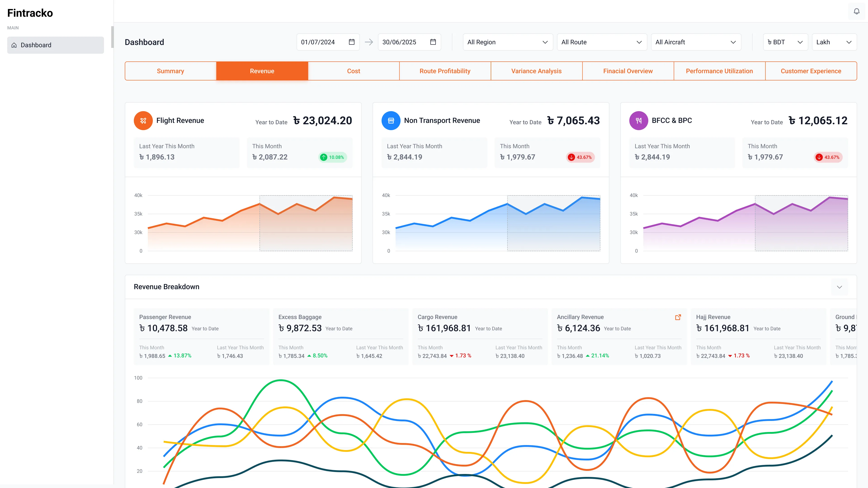Open the Lakh unit dropdown
868x488 pixels.
[x=834, y=42]
